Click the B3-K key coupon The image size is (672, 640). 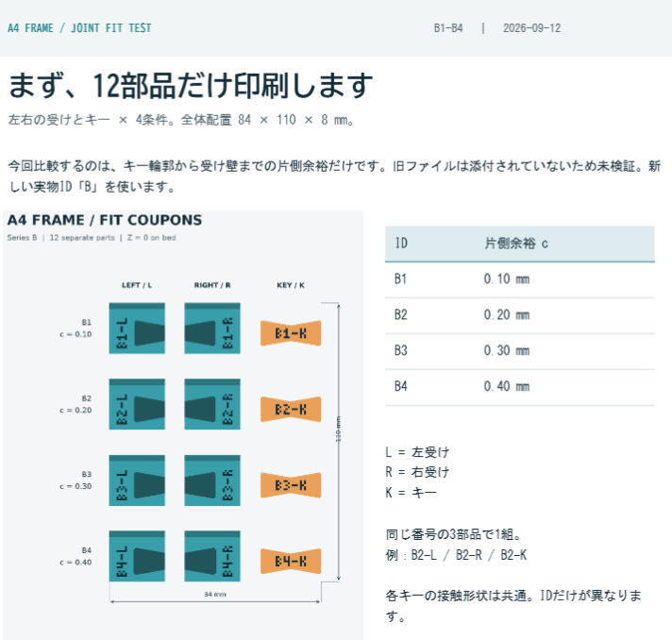point(291,485)
